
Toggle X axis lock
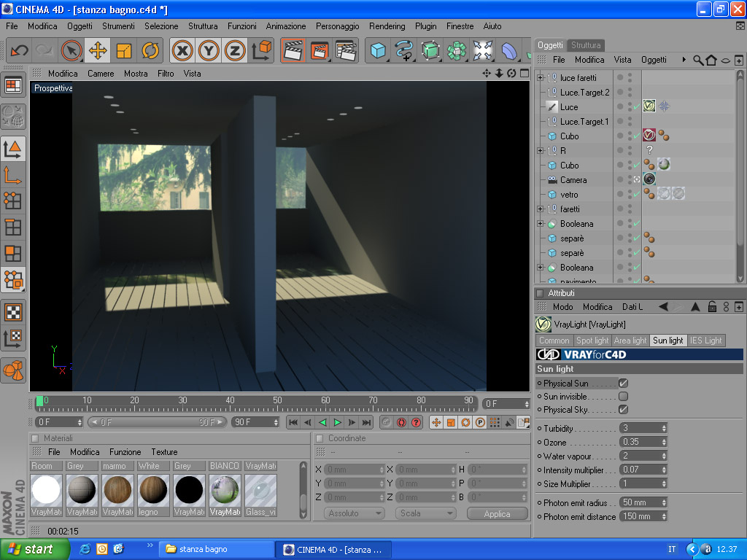[x=182, y=50]
